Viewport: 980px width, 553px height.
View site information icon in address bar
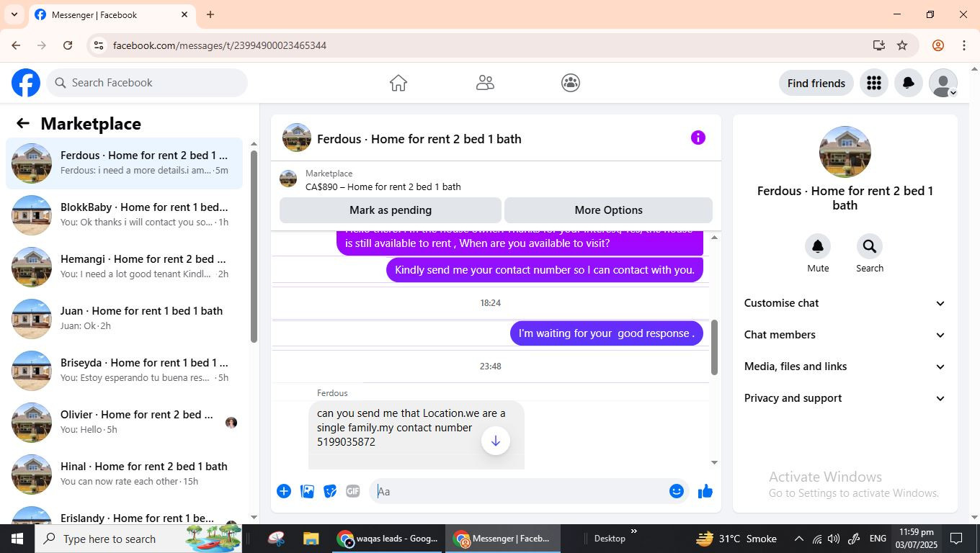click(x=99, y=45)
